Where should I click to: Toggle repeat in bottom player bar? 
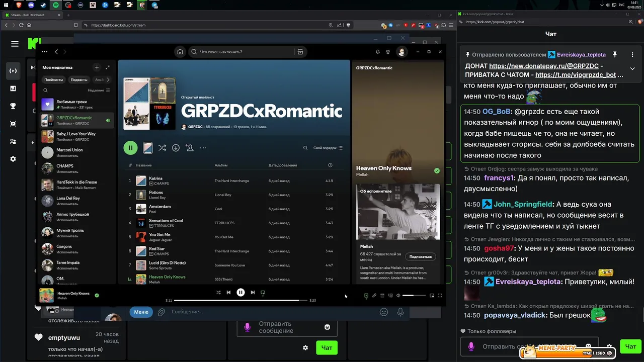(263, 292)
